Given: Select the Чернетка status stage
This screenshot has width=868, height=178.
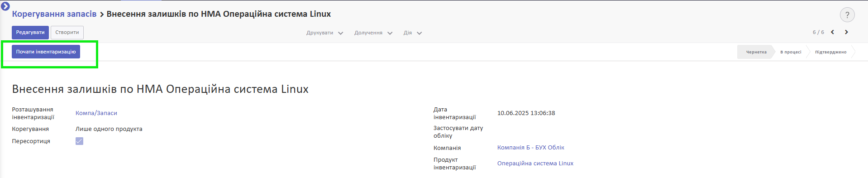Looking at the screenshot, I should pos(756,52).
